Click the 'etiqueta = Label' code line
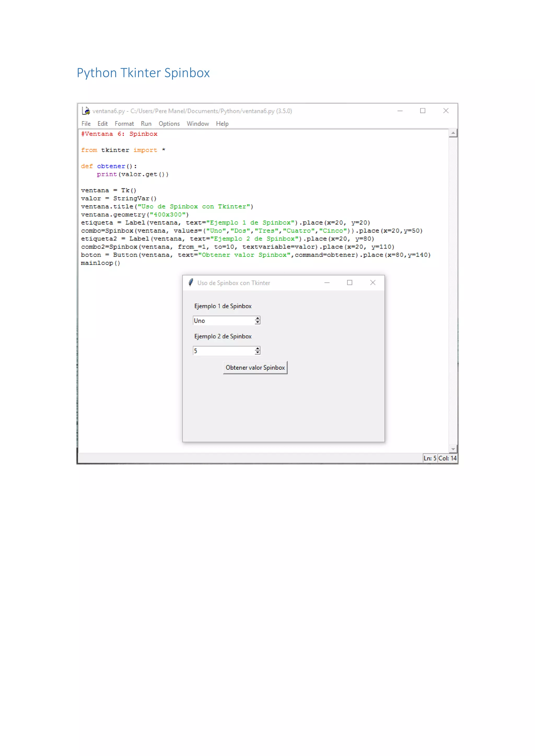The image size is (535, 756). tap(226, 223)
